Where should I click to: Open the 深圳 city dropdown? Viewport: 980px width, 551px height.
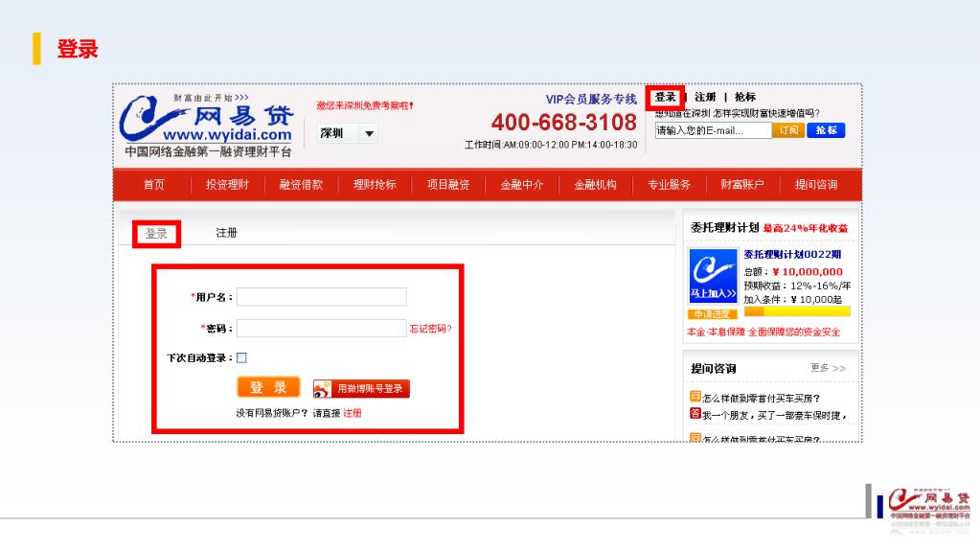(x=347, y=133)
